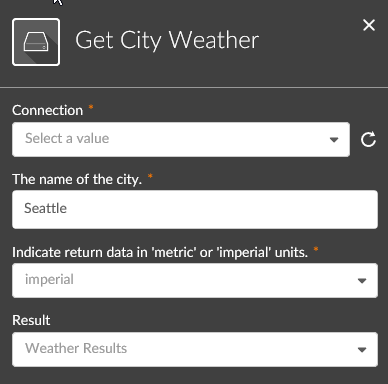388x384 pixels.
Task: Refresh the Connection list
Action: click(368, 139)
